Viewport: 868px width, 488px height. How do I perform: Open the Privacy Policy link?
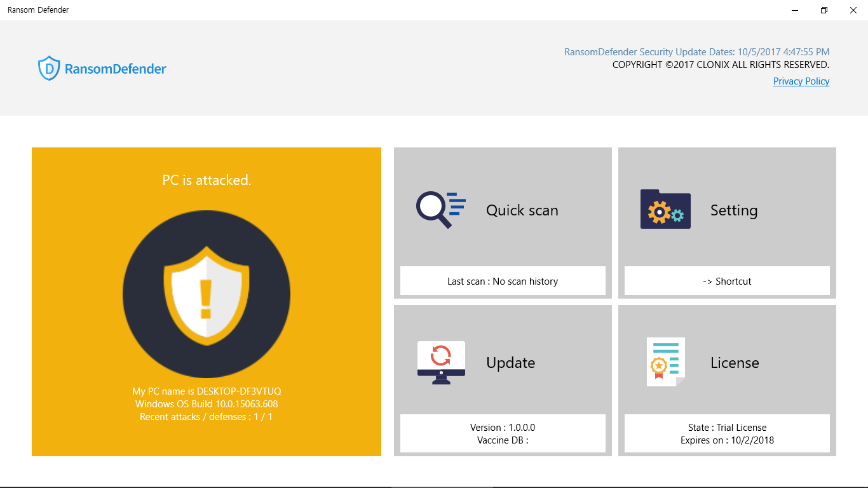801,81
